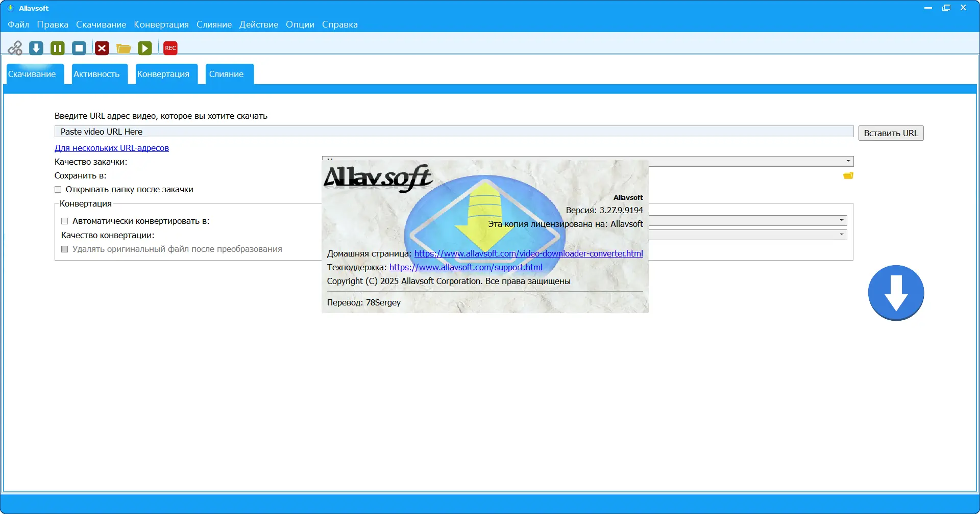Open the conversion quality dropdown
The image size is (980, 514).
pyautogui.click(x=842, y=235)
